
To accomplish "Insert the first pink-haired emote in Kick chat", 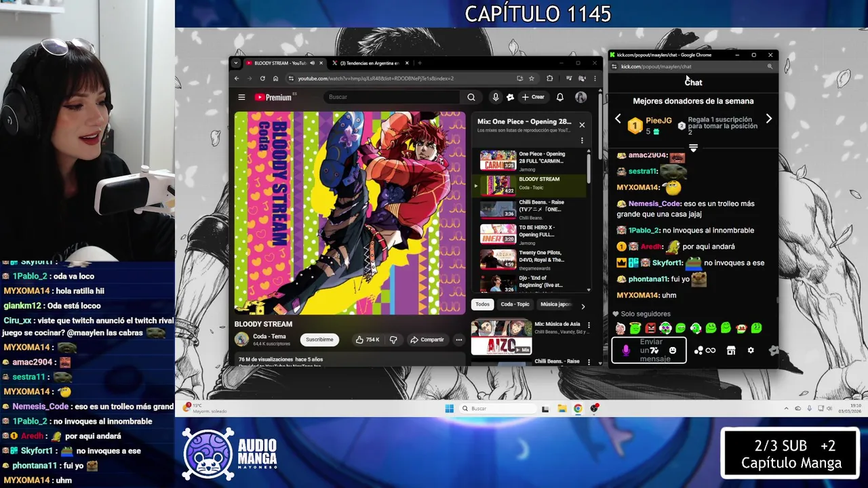I will tap(620, 328).
